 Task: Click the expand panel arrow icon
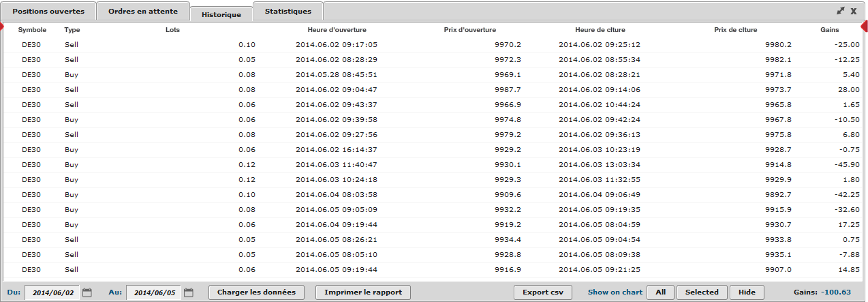840,11
